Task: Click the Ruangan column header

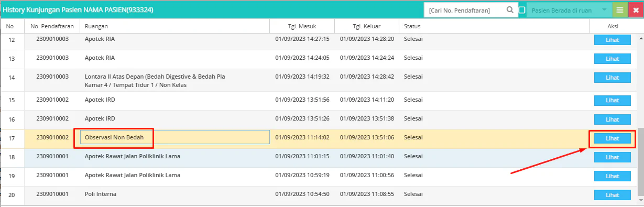Action: pos(174,26)
